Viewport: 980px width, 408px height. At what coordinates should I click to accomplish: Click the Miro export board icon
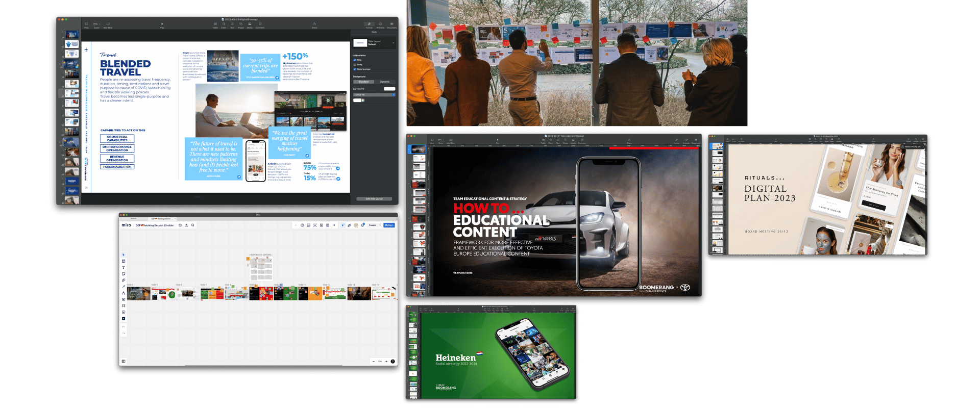186,225
